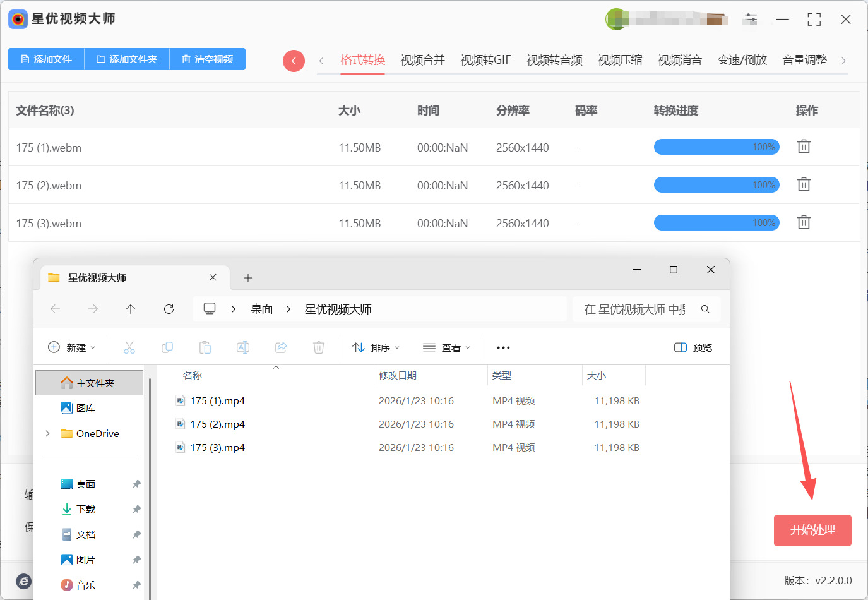Click the 开始处理 button

(x=812, y=530)
